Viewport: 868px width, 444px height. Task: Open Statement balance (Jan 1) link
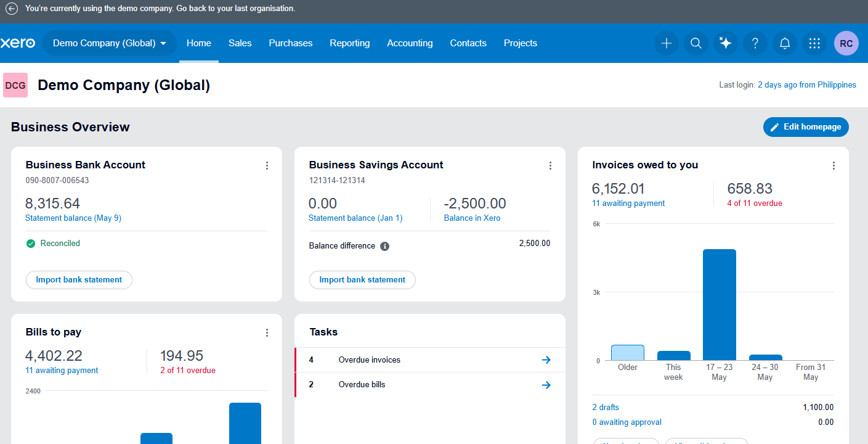(355, 218)
